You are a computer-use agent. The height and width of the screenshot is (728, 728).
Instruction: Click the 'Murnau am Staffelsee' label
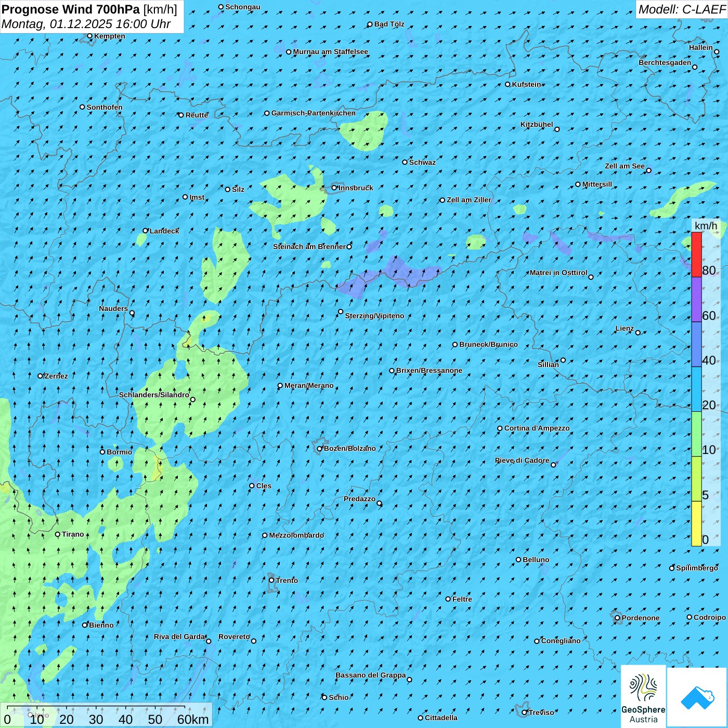pyautogui.click(x=331, y=52)
